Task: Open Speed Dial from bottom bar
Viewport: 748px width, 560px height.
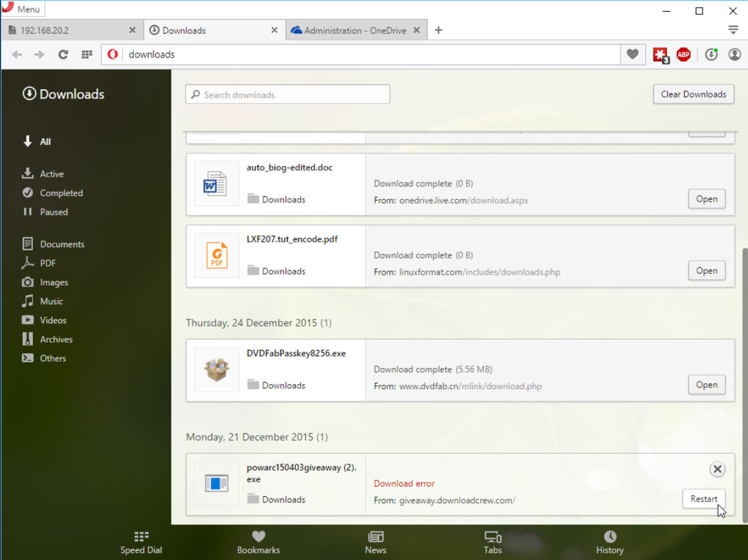Action: tap(141, 543)
